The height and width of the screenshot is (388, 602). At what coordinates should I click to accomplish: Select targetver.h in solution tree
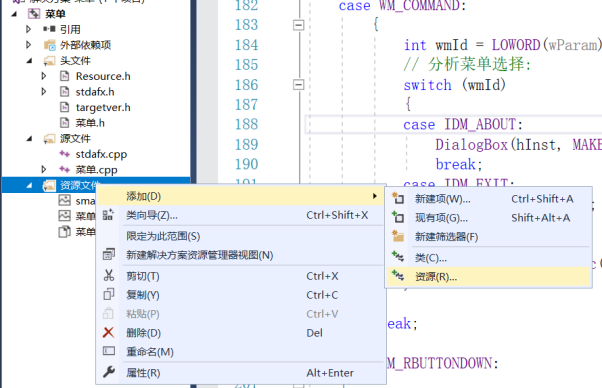click(x=103, y=107)
